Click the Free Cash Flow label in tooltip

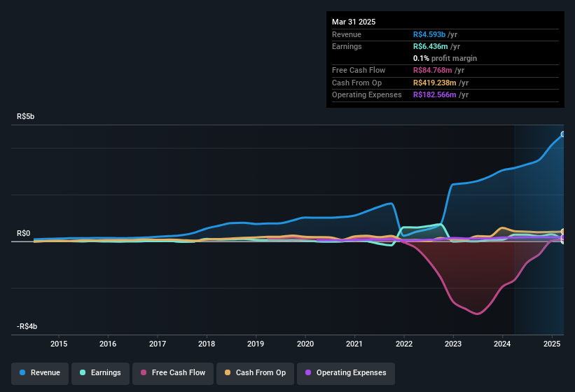pyautogui.click(x=359, y=70)
